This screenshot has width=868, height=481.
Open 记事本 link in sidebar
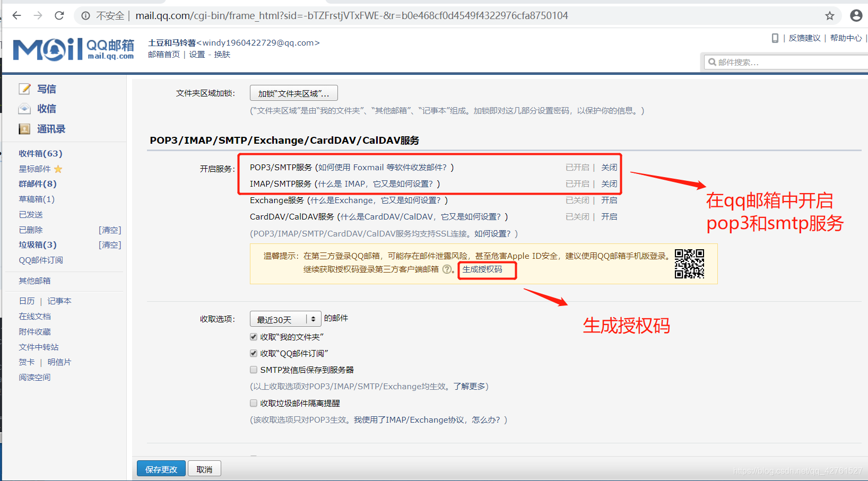59,301
